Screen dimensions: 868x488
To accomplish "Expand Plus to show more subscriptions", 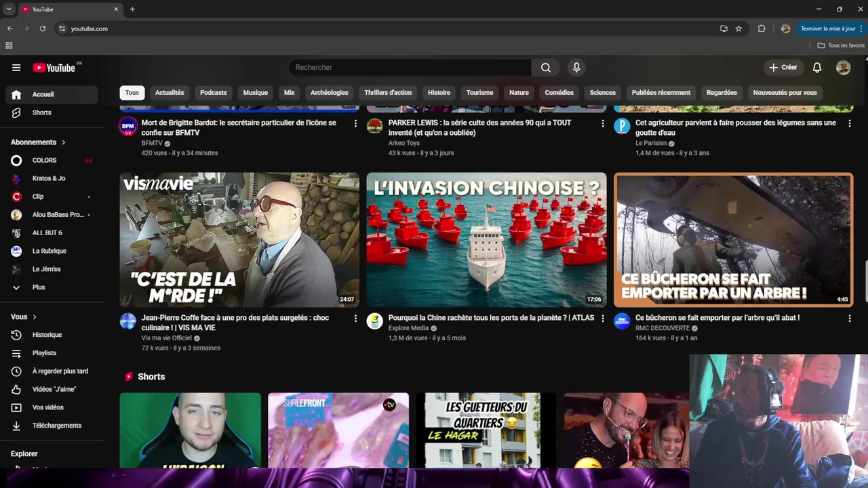I will (52, 287).
